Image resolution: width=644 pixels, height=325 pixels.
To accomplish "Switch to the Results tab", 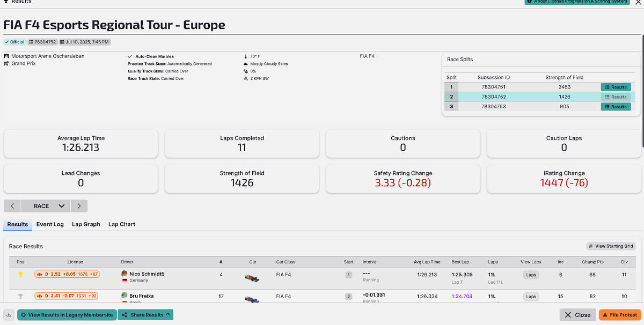I will (18, 224).
